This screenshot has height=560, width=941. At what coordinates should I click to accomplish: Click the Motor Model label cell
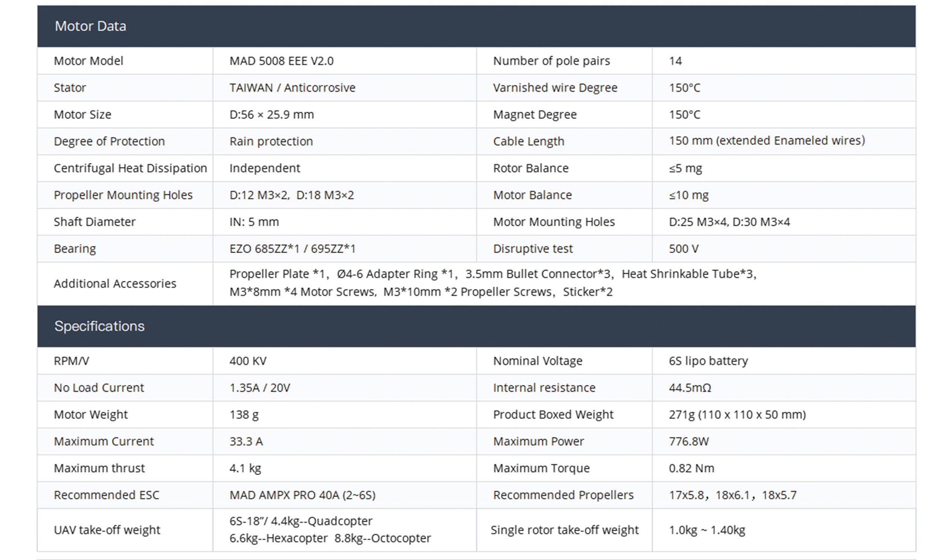(x=88, y=61)
